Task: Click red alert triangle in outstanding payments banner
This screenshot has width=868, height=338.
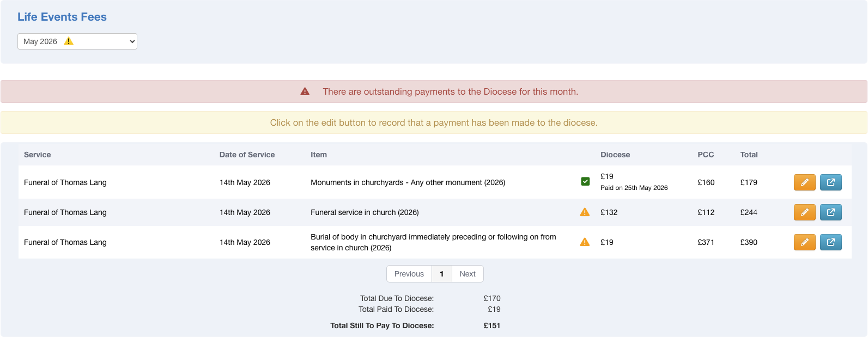Action: (x=305, y=91)
